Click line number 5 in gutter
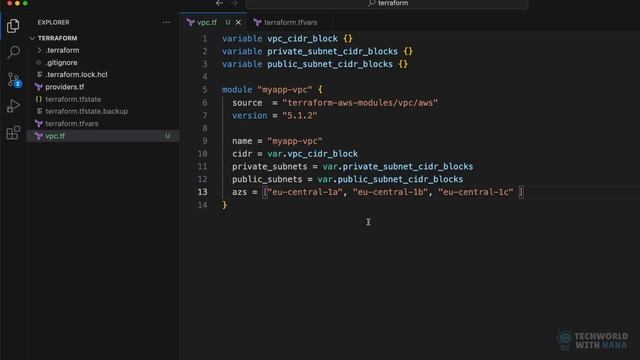The image size is (640, 360). [204, 90]
